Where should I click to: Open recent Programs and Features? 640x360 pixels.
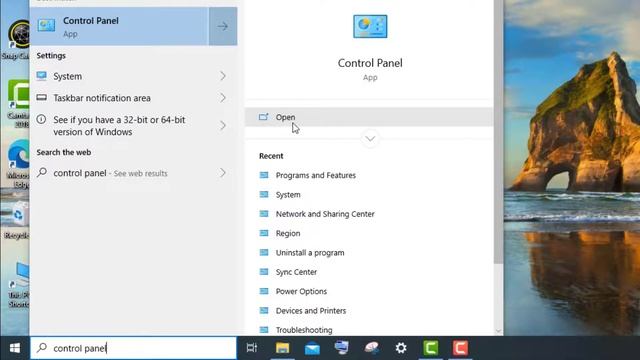click(x=316, y=175)
